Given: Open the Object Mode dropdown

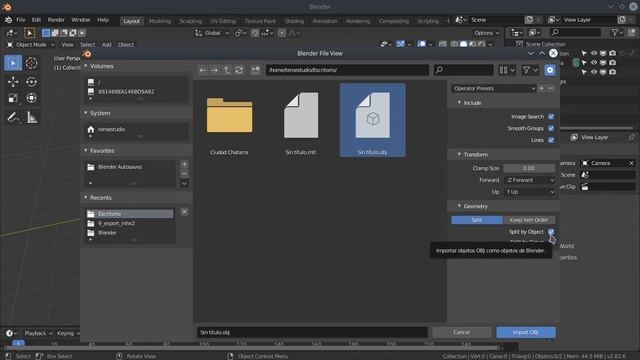Looking at the screenshot, I should pos(31,44).
